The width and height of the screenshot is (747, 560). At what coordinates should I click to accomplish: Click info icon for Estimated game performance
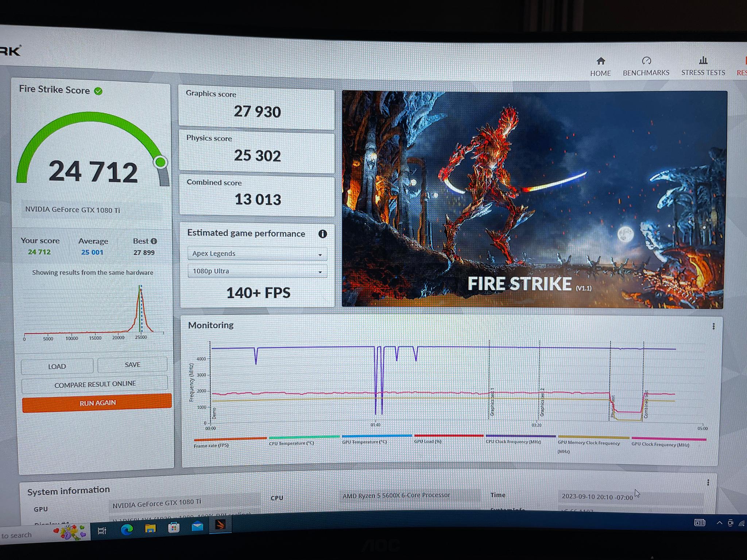pyautogui.click(x=322, y=234)
